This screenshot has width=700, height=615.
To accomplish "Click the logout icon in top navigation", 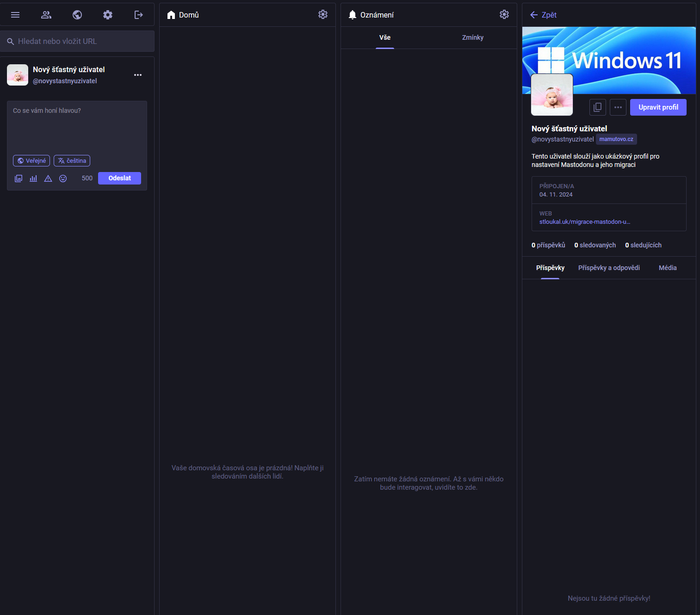I will pyautogui.click(x=138, y=15).
